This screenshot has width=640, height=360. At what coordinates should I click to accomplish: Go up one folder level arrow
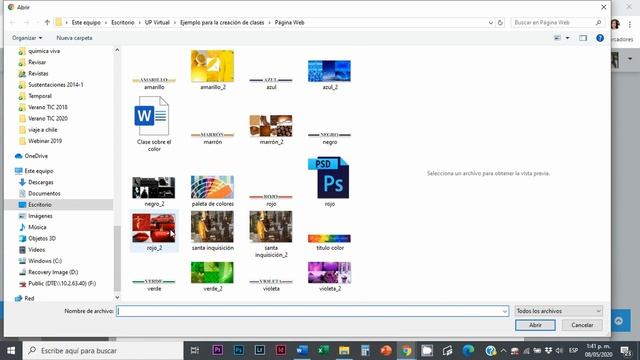pyautogui.click(x=47, y=22)
